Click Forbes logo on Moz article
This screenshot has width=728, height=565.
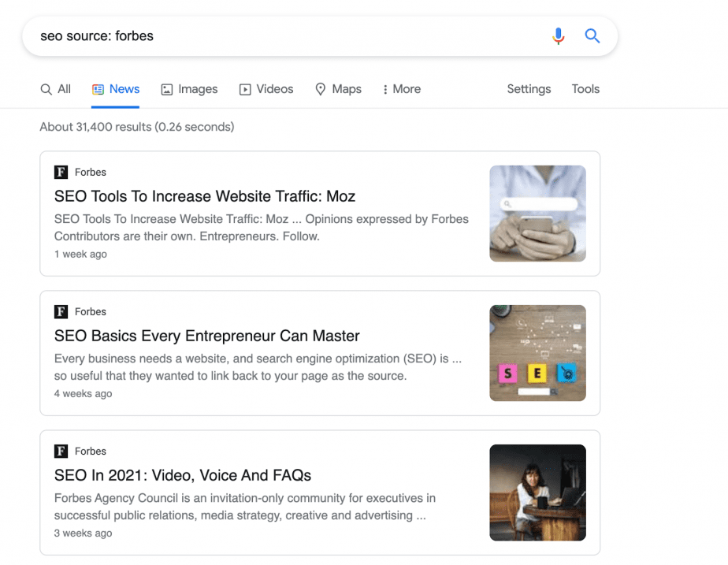coord(61,173)
